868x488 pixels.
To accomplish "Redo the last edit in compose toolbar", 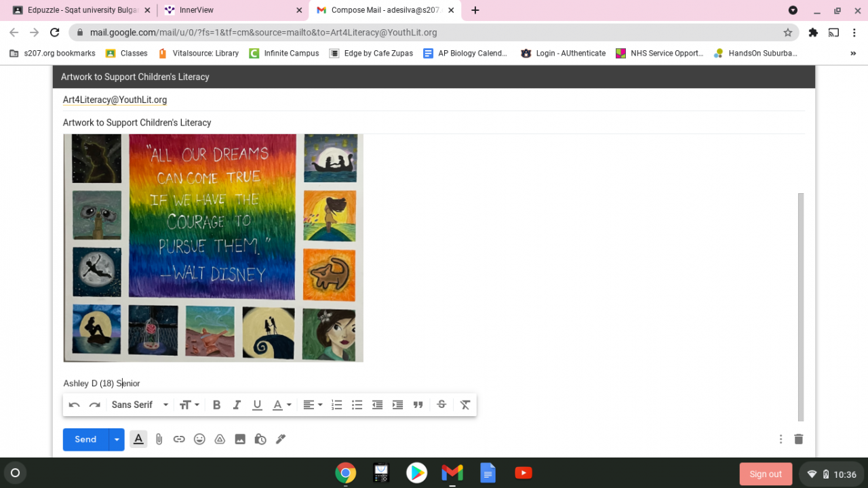I will click(x=95, y=405).
